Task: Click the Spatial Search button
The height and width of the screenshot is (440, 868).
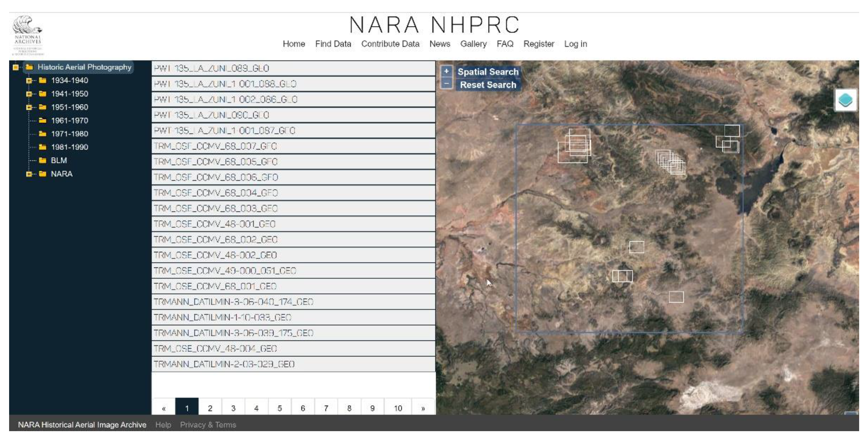Action: tap(488, 72)
